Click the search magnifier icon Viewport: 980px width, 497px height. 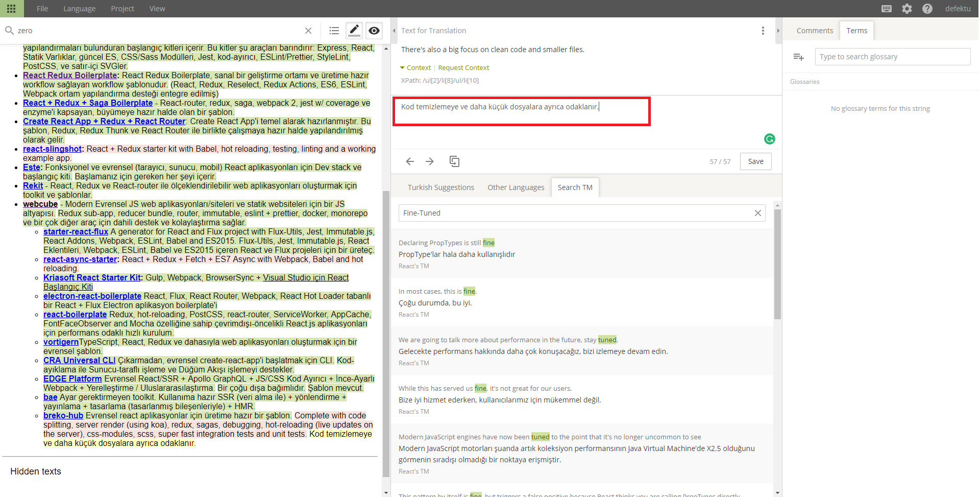[x=9, y=31]
